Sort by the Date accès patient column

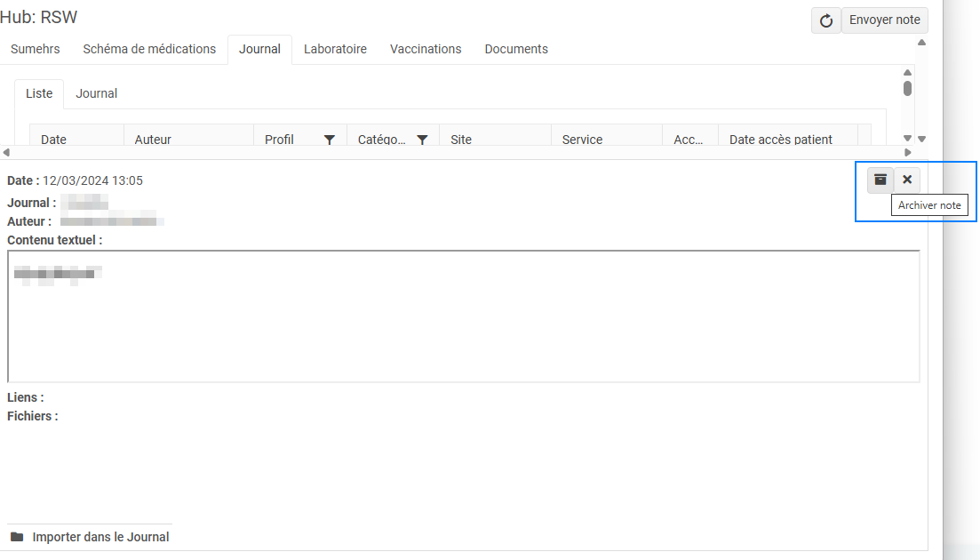[780, 140]
